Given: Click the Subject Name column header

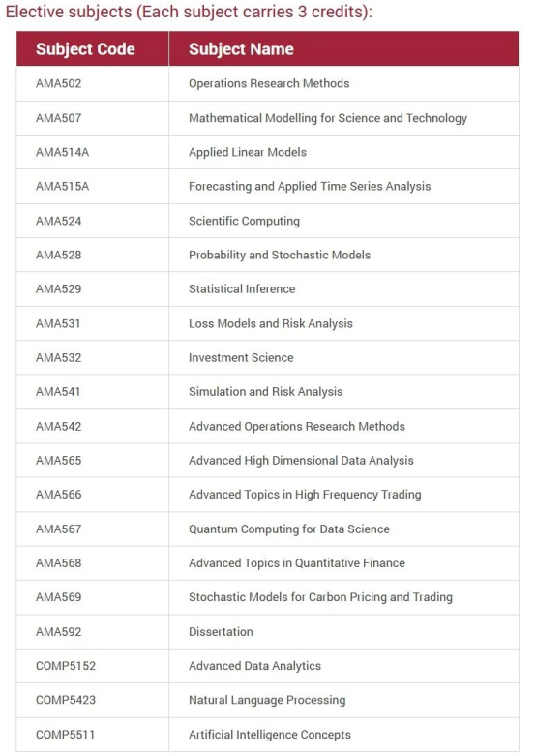Looking at the screenshot, I should (241, 49).
